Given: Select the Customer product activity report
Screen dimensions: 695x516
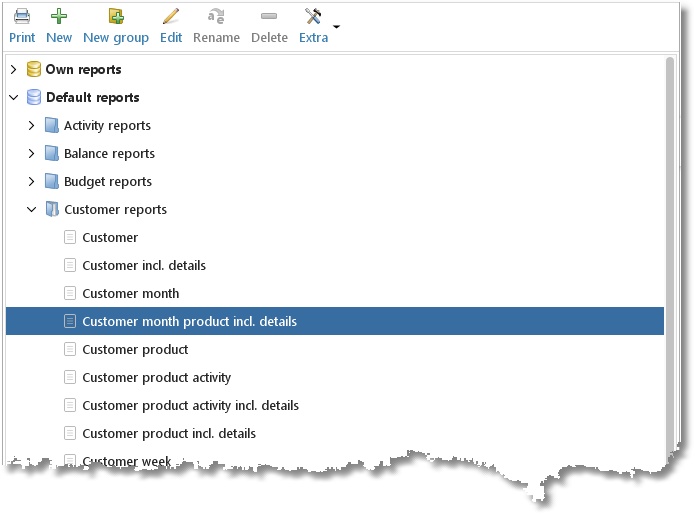Looking at the screenshot, I should coord(156,378).
